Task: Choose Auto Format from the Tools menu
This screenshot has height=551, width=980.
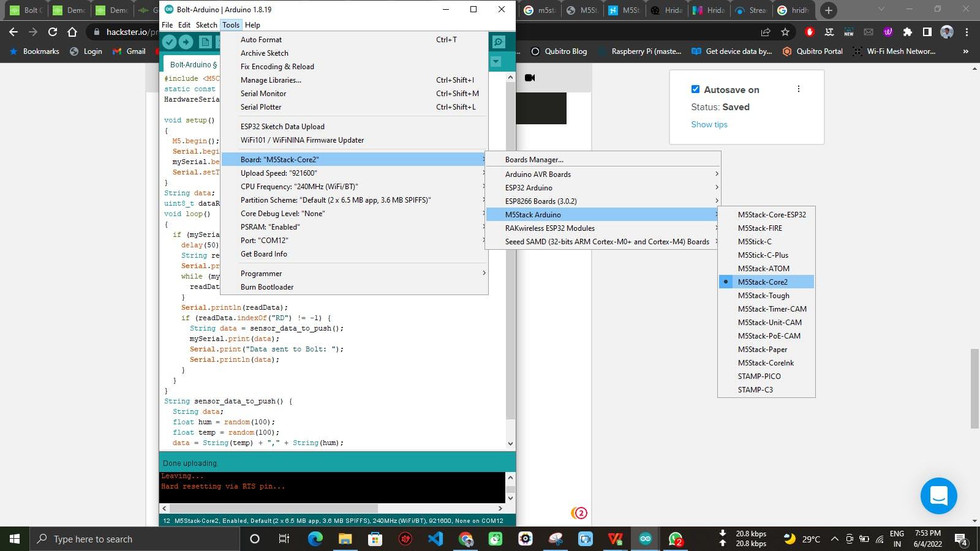Action: 355,40
